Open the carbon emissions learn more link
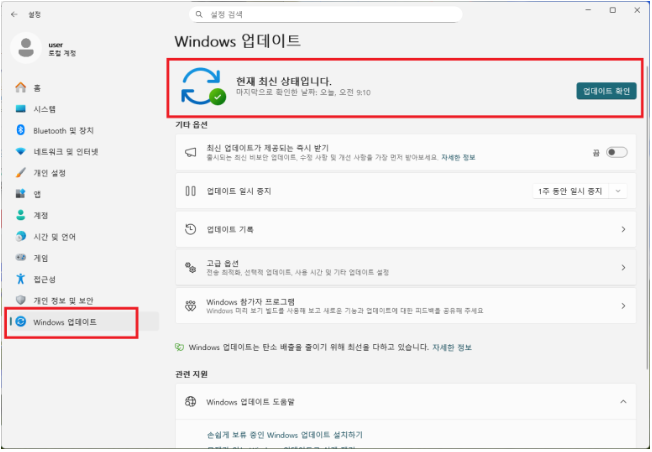This screenshot has width=652, height=452. pos(453,347)
